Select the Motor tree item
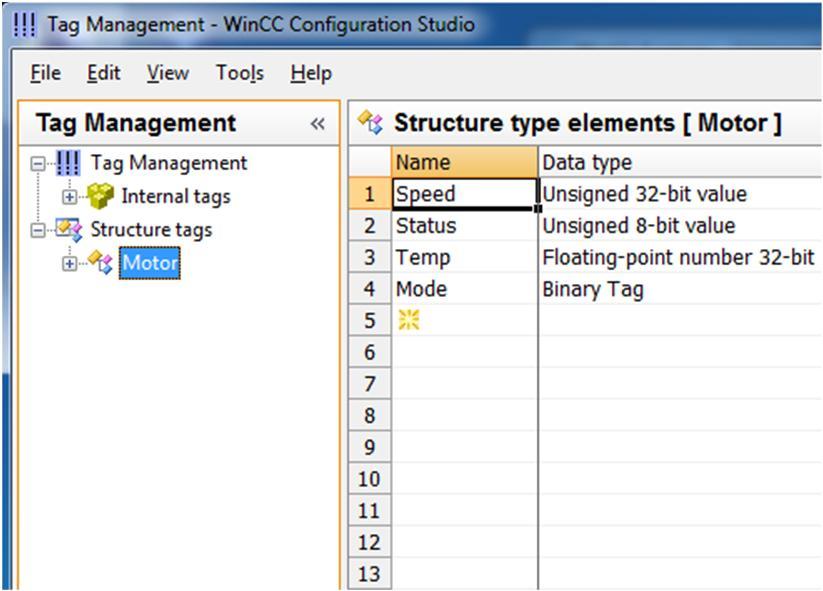The height and width of the screenshot is (591, 823). point(150,262)
